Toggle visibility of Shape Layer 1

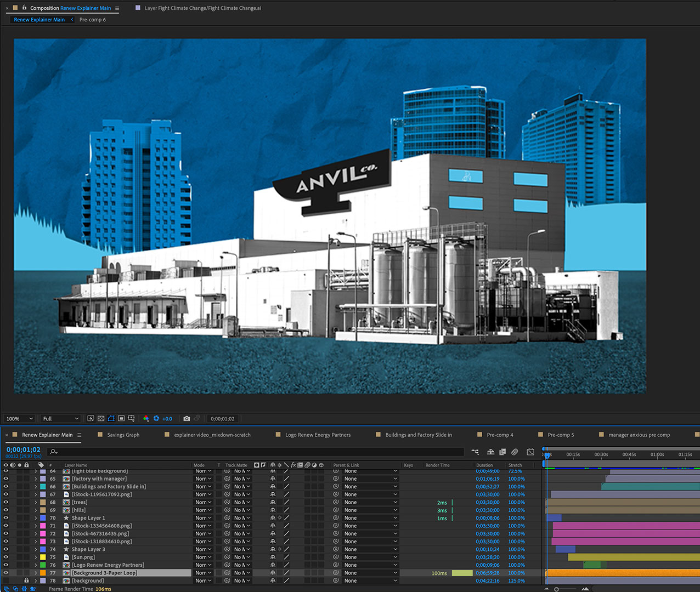6,518
